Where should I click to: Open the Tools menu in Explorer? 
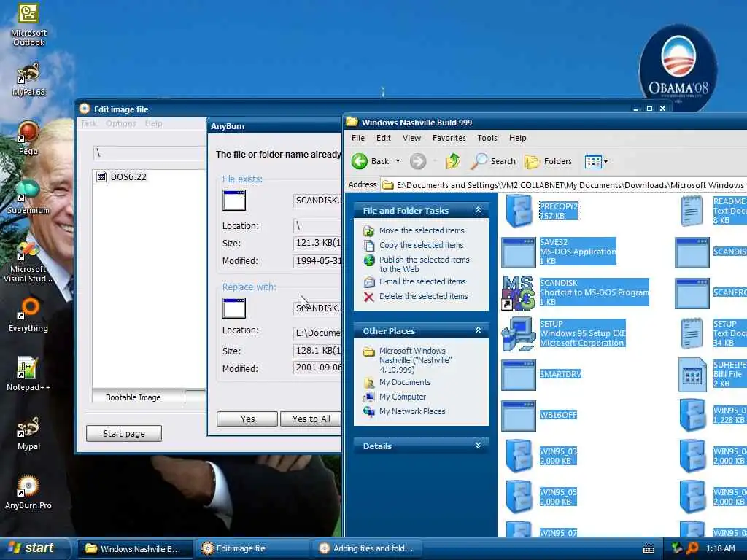click(x=487, y=138)
